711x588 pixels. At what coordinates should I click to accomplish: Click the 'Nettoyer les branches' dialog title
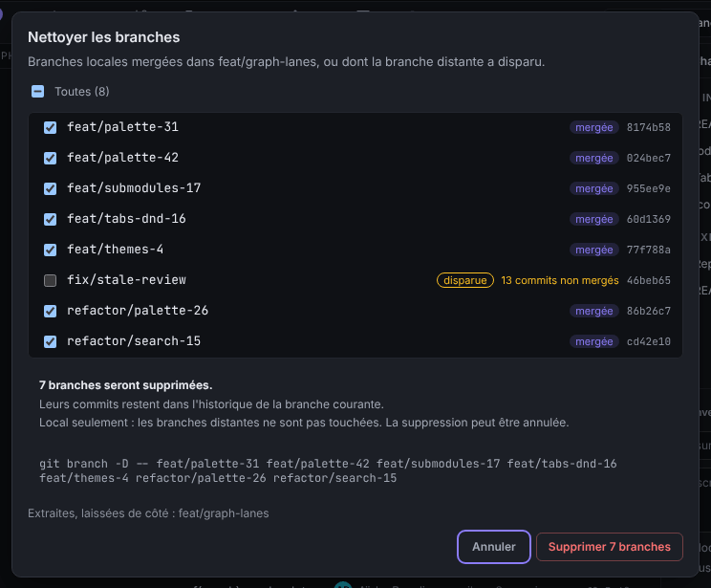pos(104,37)
